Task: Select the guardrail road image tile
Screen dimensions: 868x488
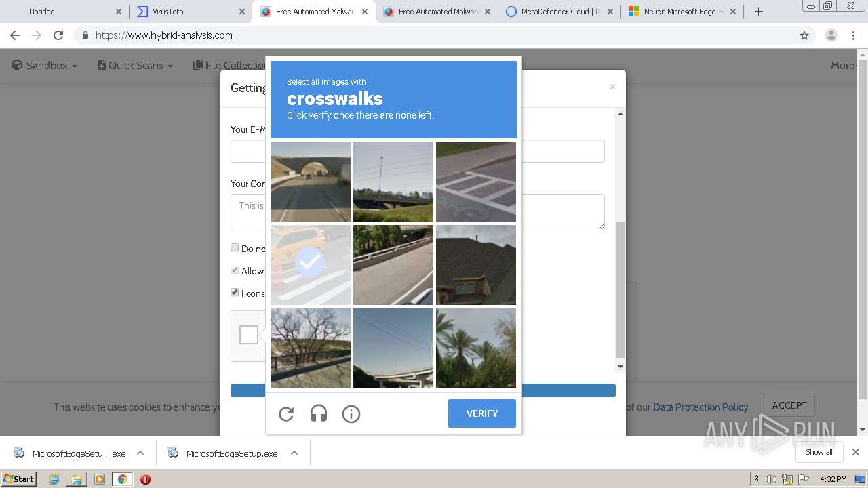Action: pyautogui.click(x=393, y=265)
